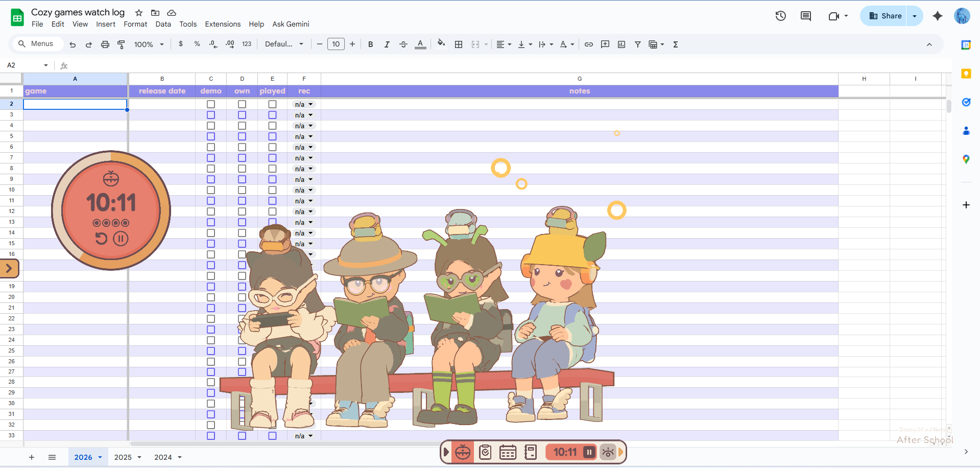Check the played checkbox in row 4
Screen dimensions: 980x468
click(x=272, y=125)
